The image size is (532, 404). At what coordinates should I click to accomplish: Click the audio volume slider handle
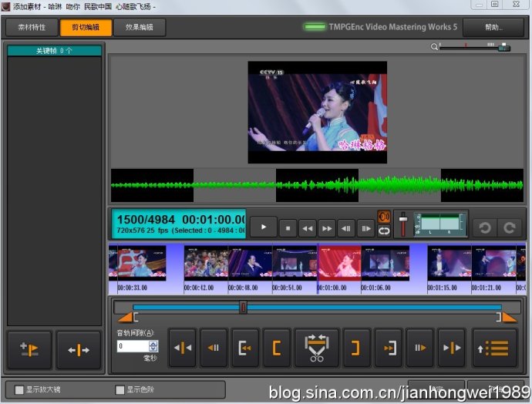click(402, 221)
